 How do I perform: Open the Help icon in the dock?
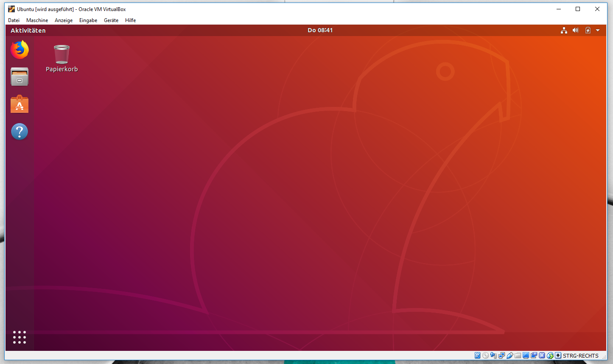tap(20, 132)
